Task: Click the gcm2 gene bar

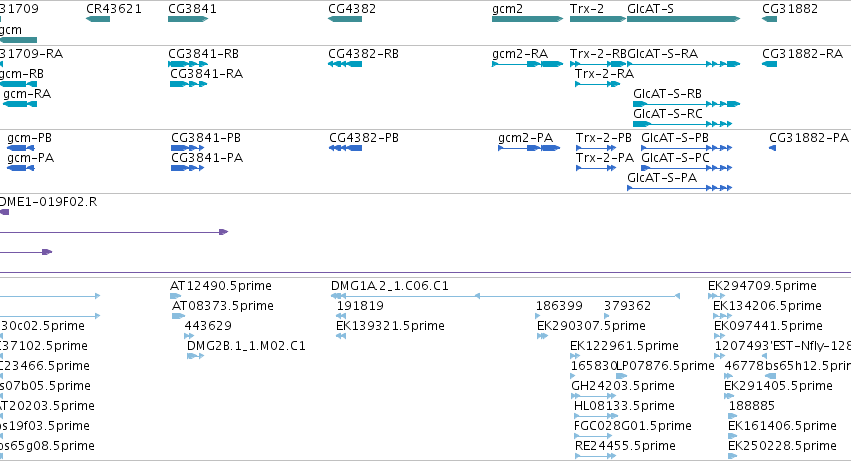Action: point(528,19)
